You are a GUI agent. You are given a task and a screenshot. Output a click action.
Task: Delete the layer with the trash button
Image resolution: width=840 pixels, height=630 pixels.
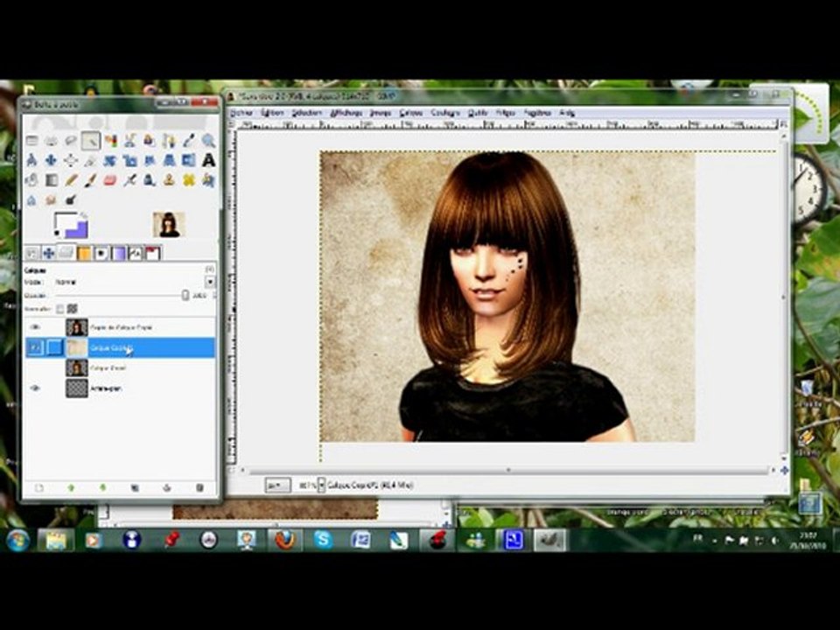(199, 487)
